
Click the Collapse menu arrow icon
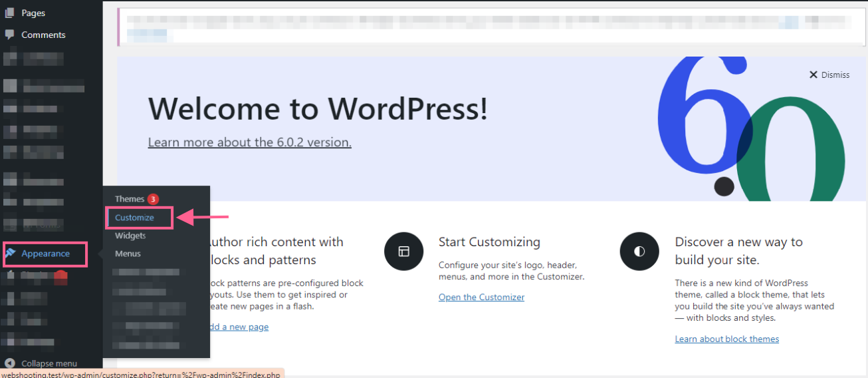9,363
